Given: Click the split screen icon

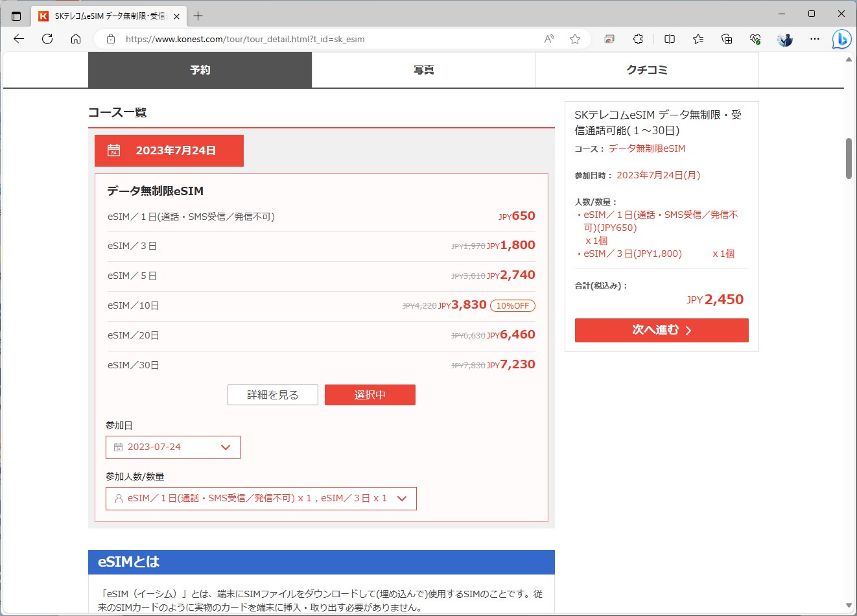Looking at the screenshot, I should (668, 39).
